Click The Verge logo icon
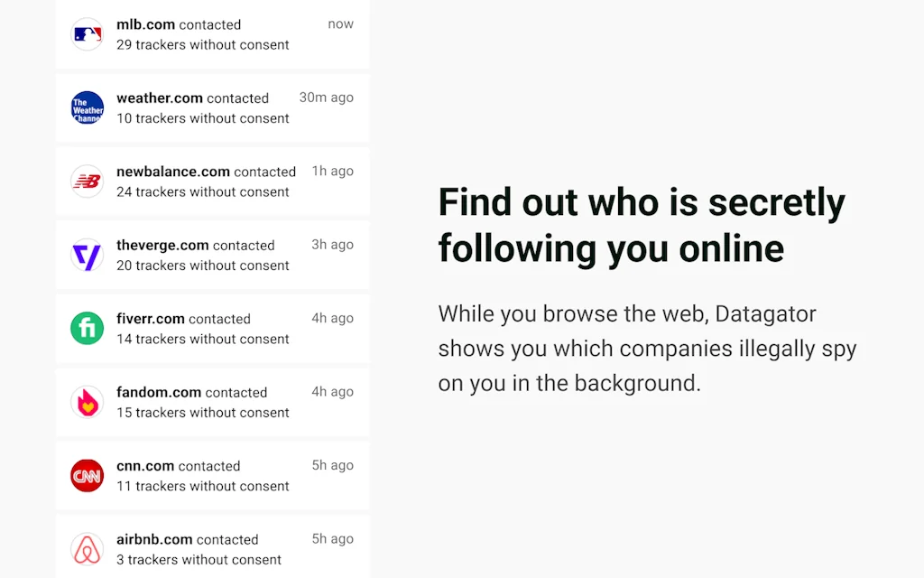Image resolution: width=924 pixels, height=578 pixels. click(x=87, y=255)
